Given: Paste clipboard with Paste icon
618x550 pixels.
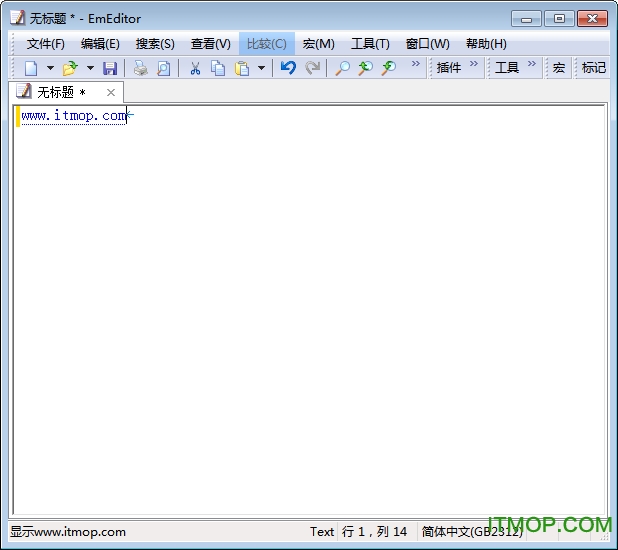Looking at the screenshot, I should coord(242,68).
